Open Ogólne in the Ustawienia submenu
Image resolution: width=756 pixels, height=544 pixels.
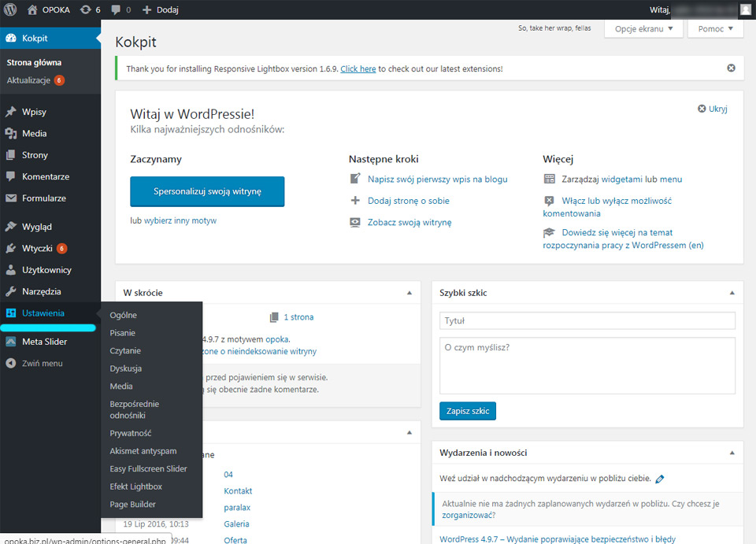coord(124,315)
